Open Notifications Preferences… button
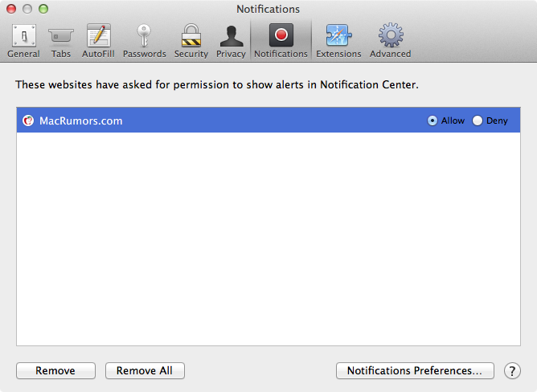 tap(415, 371)
